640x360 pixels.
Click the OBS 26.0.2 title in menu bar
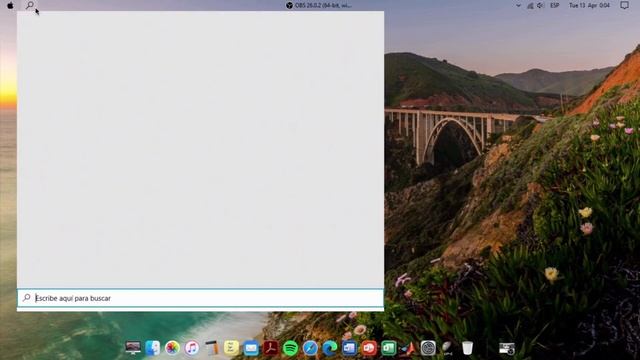[318, 5]
